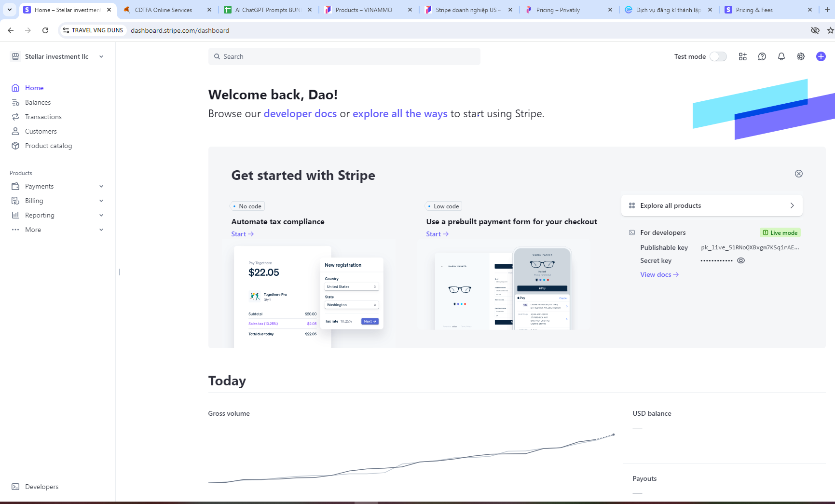Click the Stellar investment llc account icon

[15, 56]
